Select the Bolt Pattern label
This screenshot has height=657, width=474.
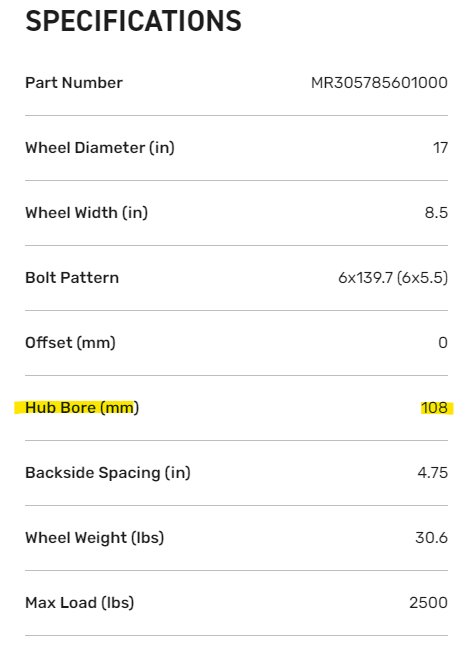click(x=72, y=278)
